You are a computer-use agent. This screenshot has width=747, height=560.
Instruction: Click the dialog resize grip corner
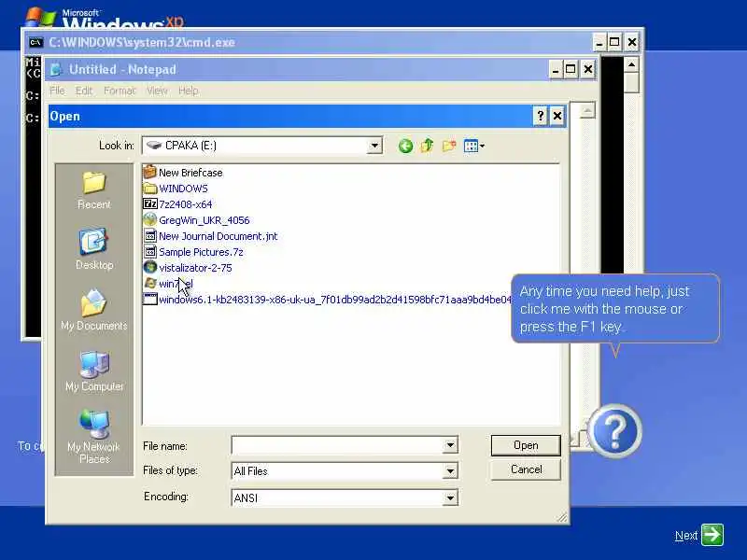(562, 517)
